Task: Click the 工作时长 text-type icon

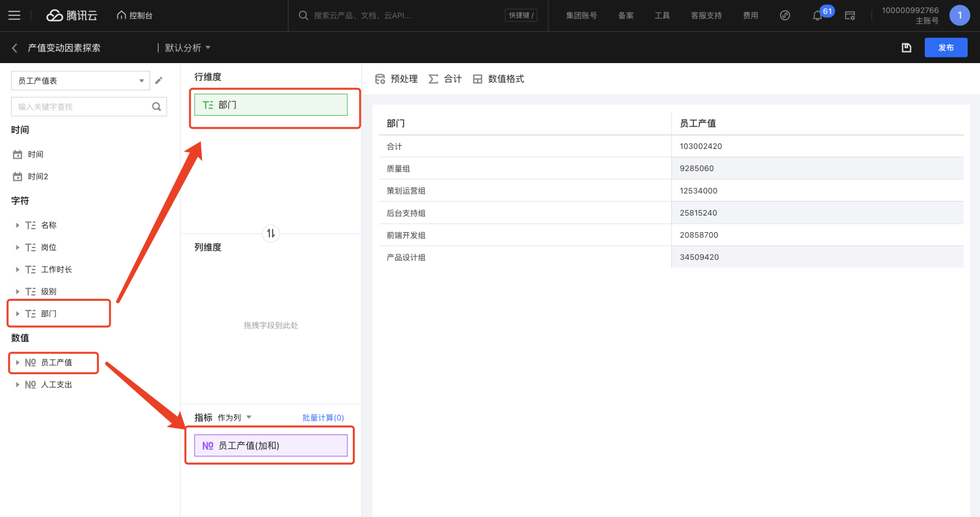Action: pos(30,270)
